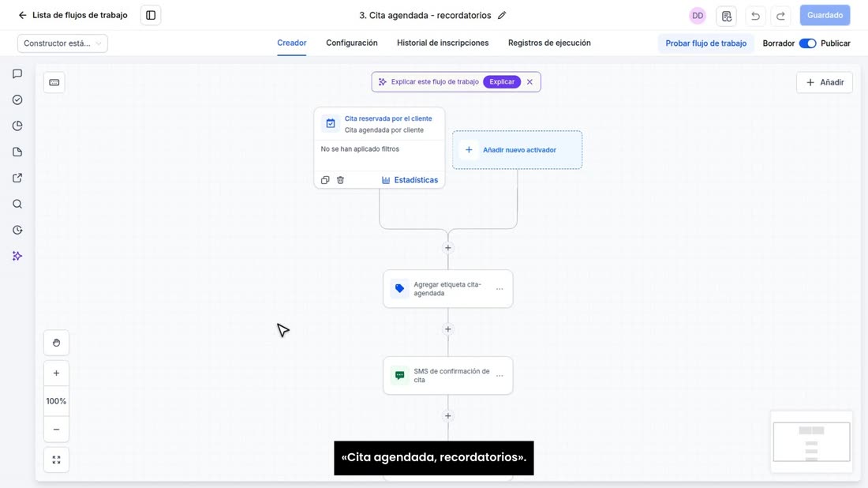This screenshot has height=488, width=868.
Task: Duplicate the trigger with copy icon
Action: [x=325, y=180]
